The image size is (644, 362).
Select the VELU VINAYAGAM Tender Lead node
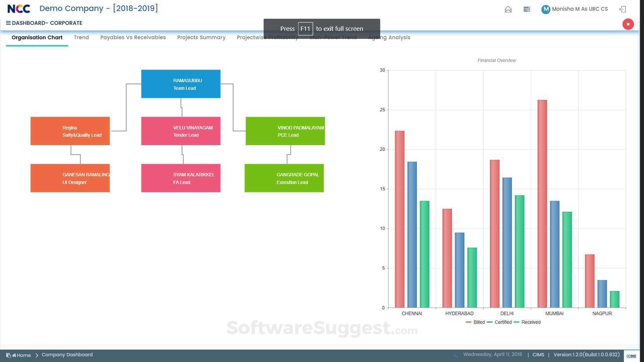tap(181, 131)
